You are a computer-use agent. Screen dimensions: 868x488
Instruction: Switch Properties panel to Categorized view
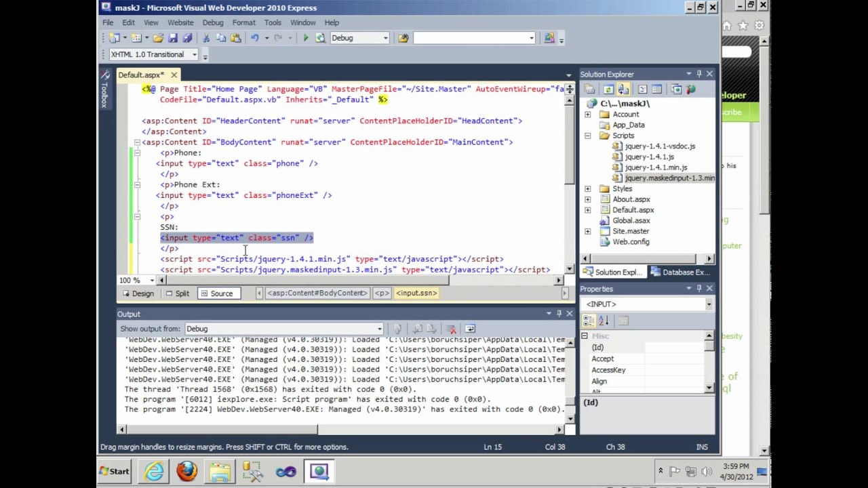(x=590, y=321)
